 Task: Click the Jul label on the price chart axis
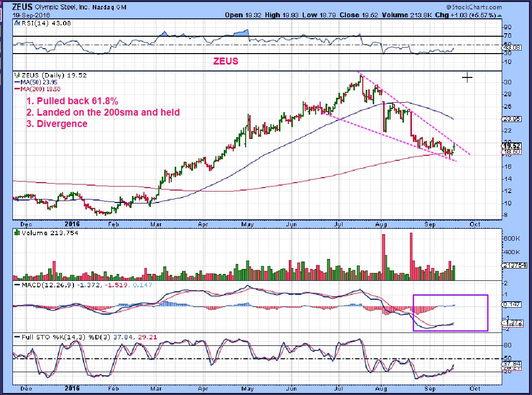338,224
